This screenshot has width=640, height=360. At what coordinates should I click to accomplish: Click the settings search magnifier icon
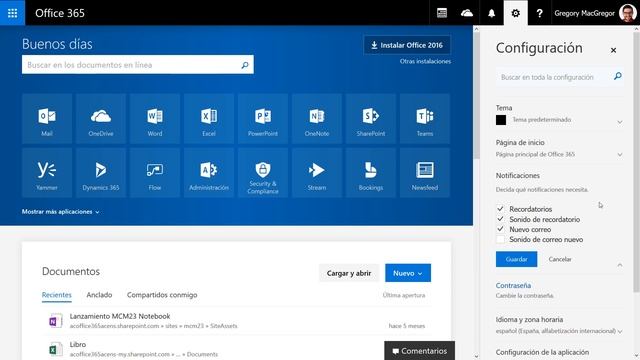pyautogui.click(x=618, y=76)
